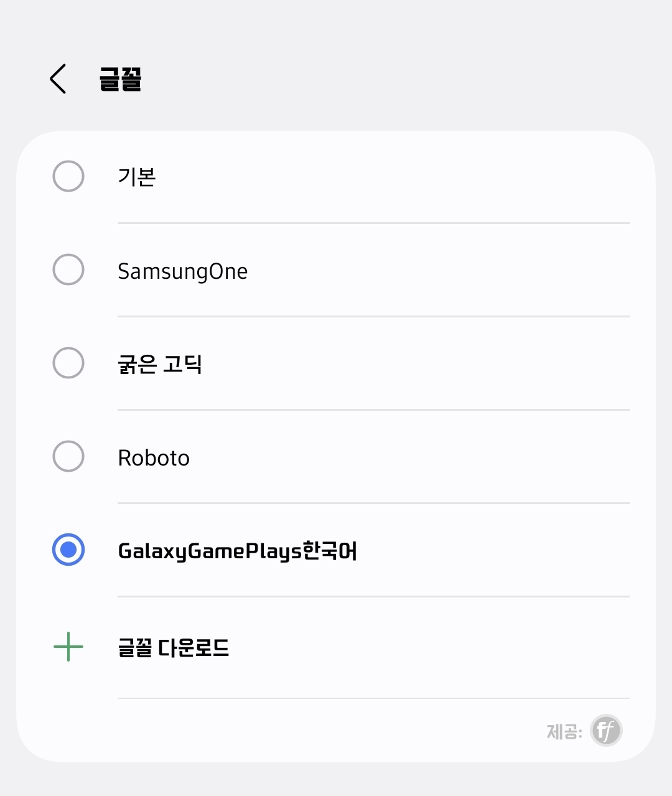Tap the 제공: provider text

tap(564, 731)
